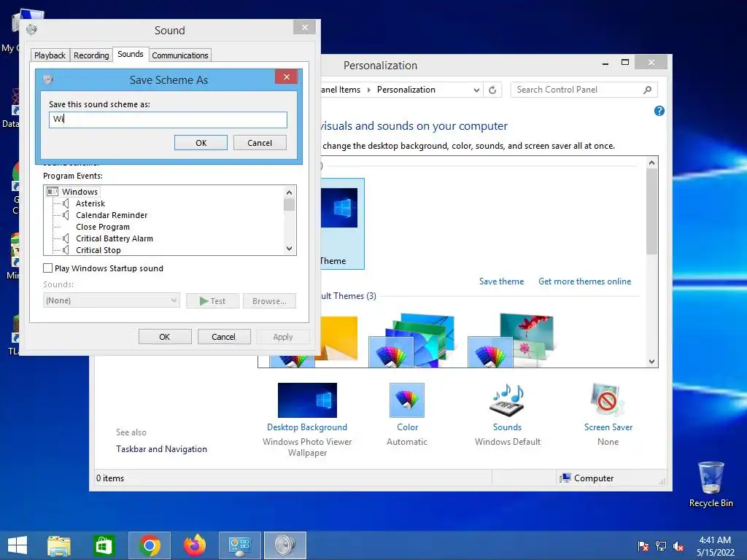Open the Sounds keyboard icon in Personalization
The image size is (747, 560).
[507, 400]
